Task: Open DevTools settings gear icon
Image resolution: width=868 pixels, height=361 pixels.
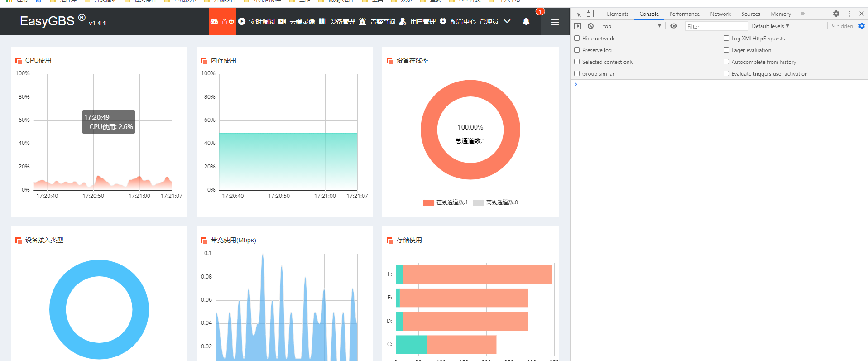Action: coord(836,14)
